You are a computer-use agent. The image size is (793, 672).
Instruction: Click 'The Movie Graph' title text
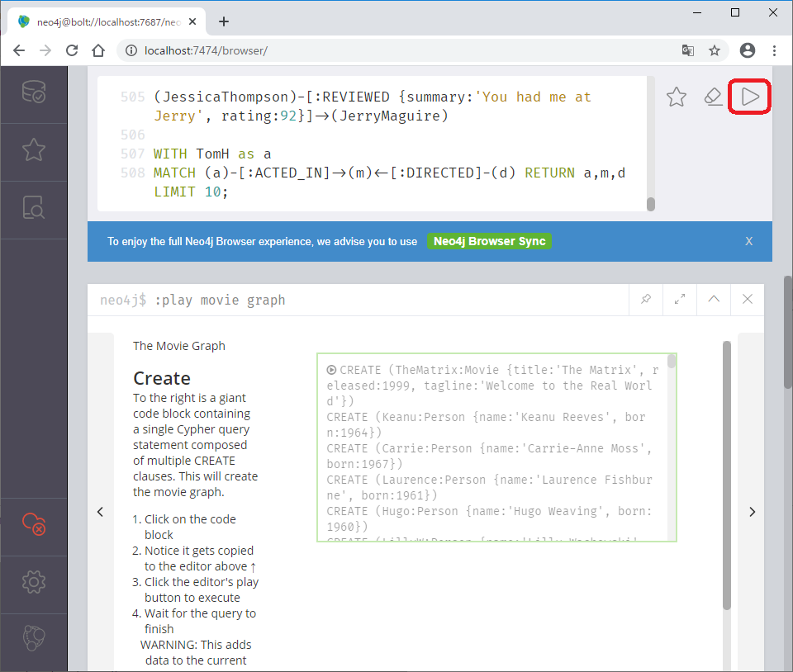tap(179, 346)
